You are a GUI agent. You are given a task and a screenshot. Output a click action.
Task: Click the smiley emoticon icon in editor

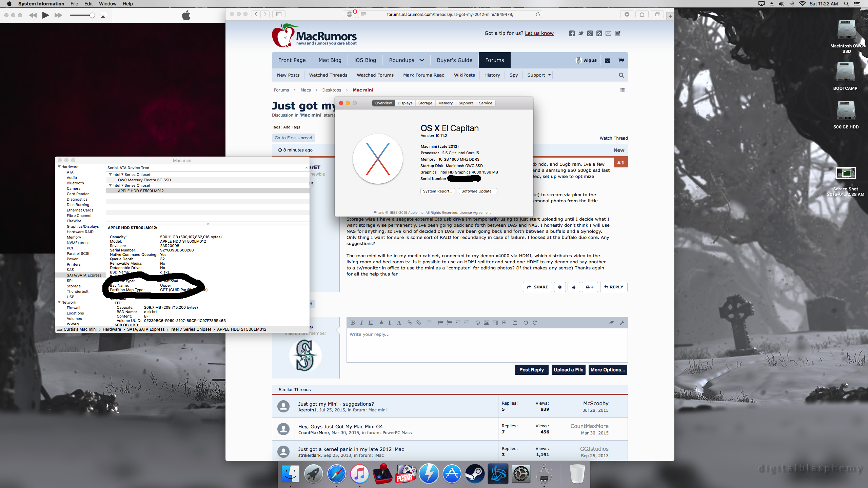pyautogui.click(x=477, y=323)
